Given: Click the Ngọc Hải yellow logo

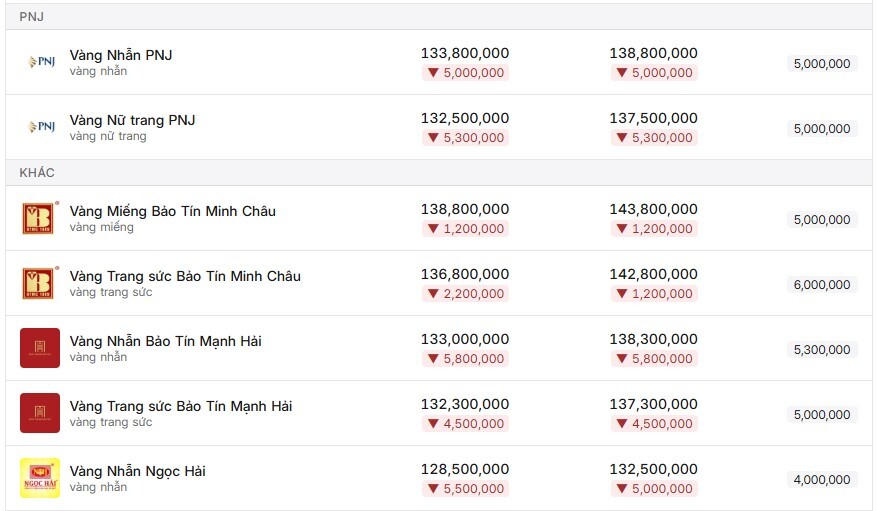Looking at the screenshot, I should pos(40,477).
